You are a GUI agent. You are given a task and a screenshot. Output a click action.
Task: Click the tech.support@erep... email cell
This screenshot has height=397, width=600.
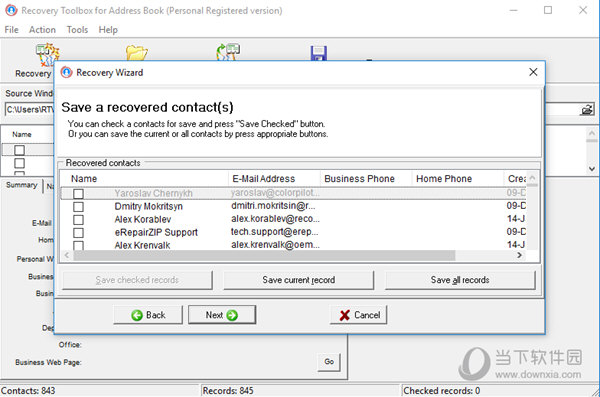tap(274, 232)
